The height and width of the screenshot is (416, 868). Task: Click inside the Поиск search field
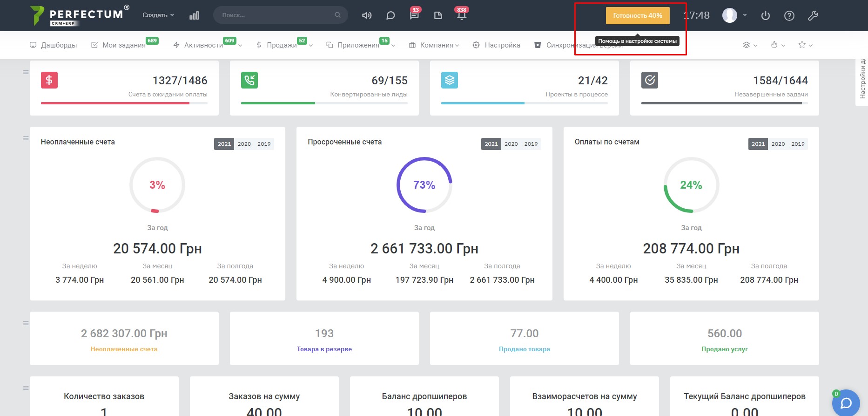[275, 15]
